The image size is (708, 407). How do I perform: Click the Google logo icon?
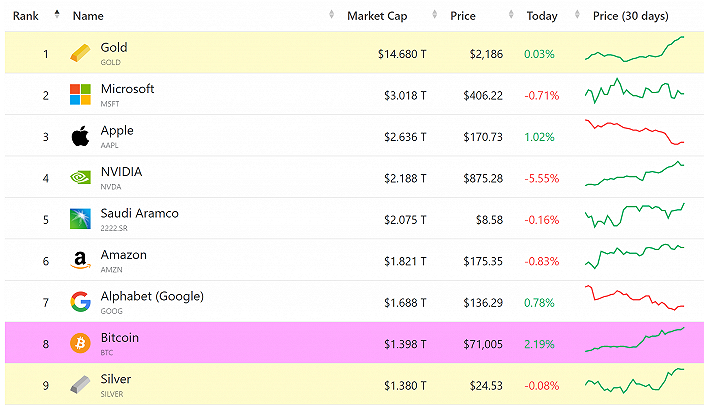point(80,302)
